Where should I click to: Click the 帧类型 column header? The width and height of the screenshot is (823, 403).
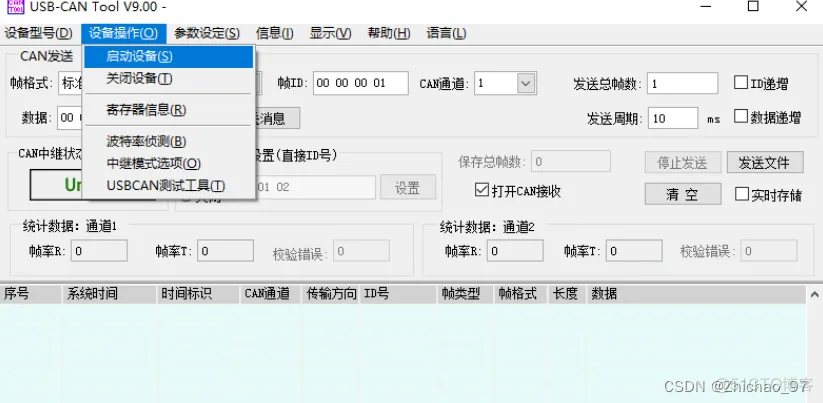pyautogui.click(x=466, y=294)
